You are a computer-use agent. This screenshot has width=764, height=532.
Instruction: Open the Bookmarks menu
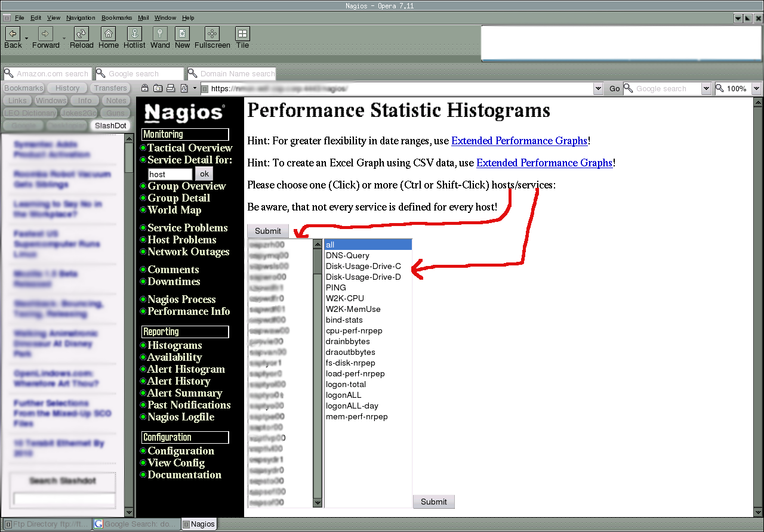[x=116, y=18]
